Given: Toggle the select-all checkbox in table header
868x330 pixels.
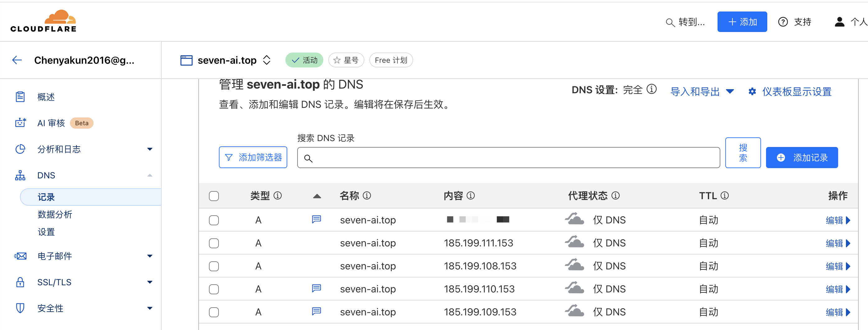Looking at the screenshot, I should point(214,196).
